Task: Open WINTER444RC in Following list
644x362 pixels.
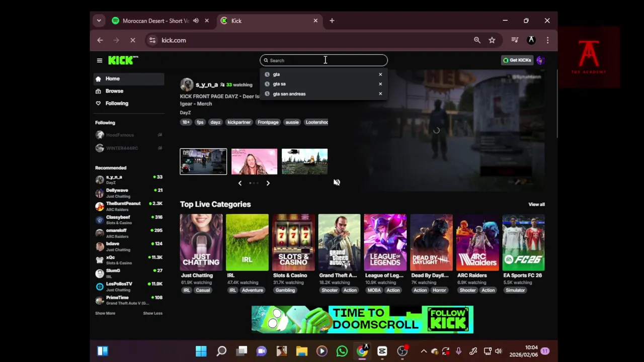Action: [129, 148]
